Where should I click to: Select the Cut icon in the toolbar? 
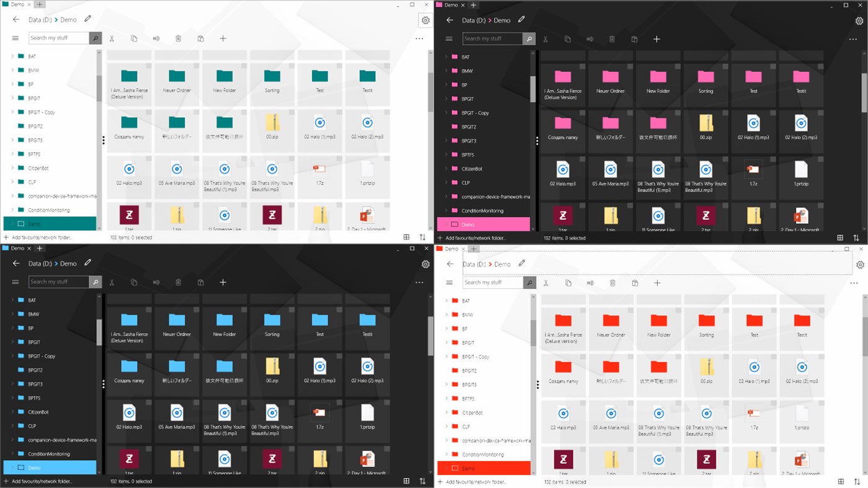click(x=112, y=38)
